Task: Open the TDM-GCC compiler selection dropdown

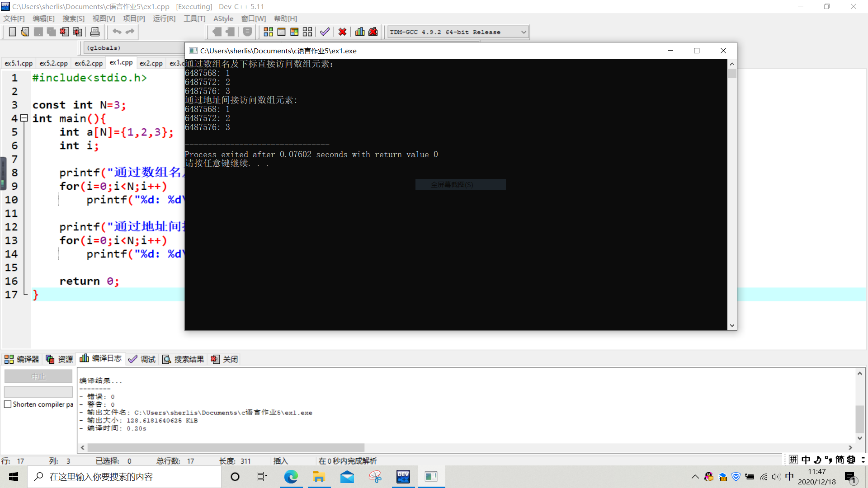Action: pyautogui.click(x=523, y=32)
